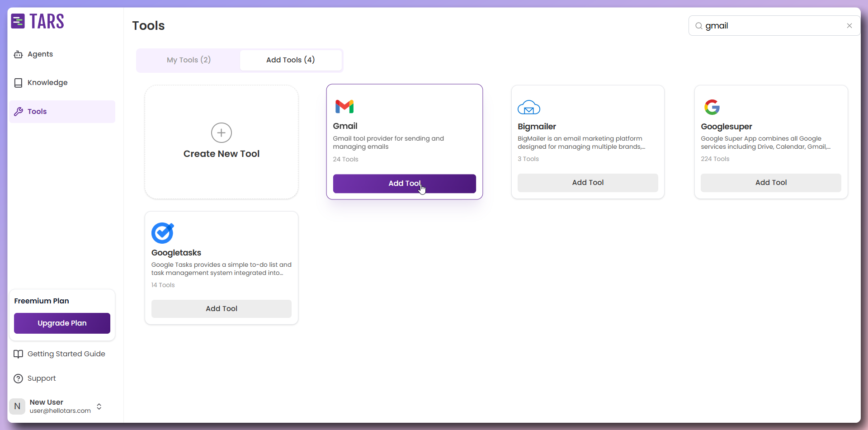Click the Googlesuper Google icon

[712, 107]
